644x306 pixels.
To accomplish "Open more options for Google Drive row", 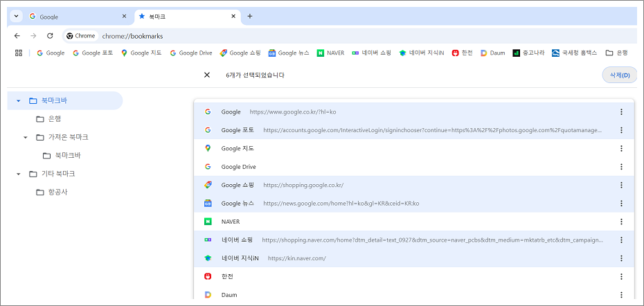I will click(621, 167).
